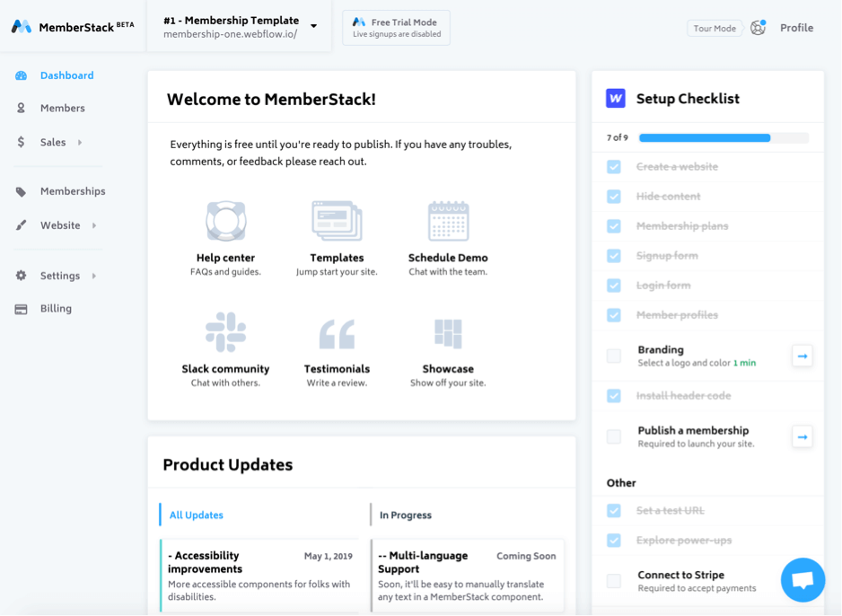Image resolution: width=842 pixels, height=616 pixels.
Task: Uncheck the Create a website checkbox
Action: pyautogui.click(x=614, y=167)
